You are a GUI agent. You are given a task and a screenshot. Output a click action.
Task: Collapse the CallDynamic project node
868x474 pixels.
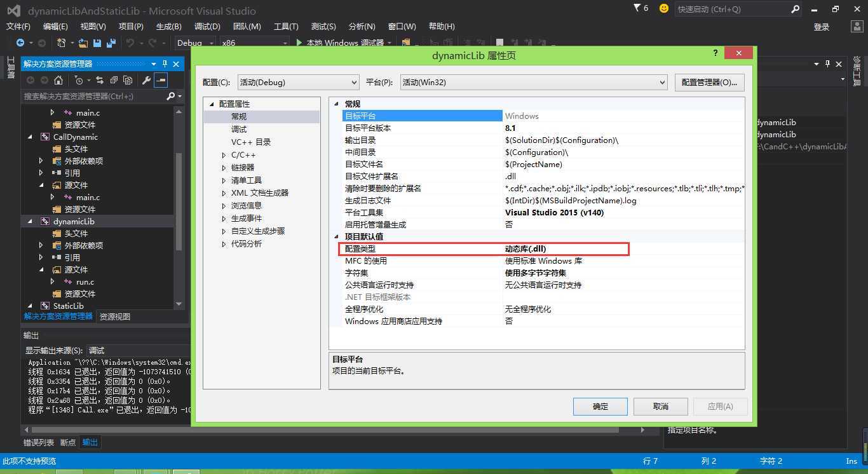coord(30,137)
